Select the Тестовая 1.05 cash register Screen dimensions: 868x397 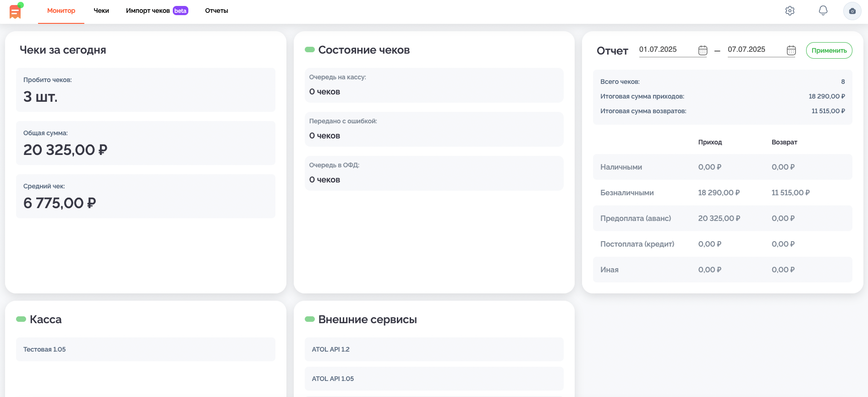[x=146, y=349]
